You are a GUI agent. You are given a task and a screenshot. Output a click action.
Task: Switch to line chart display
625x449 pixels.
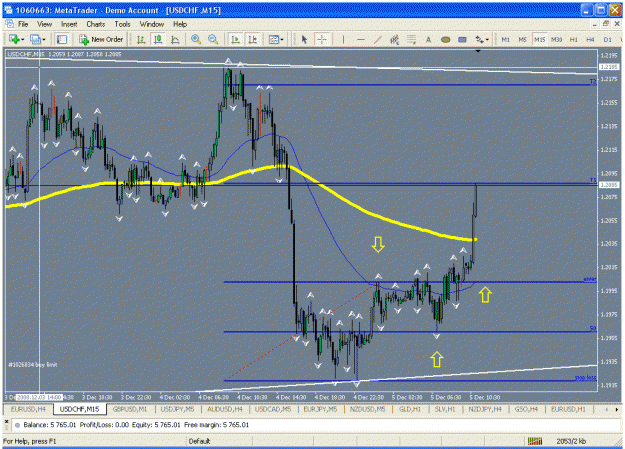point(175,39)
